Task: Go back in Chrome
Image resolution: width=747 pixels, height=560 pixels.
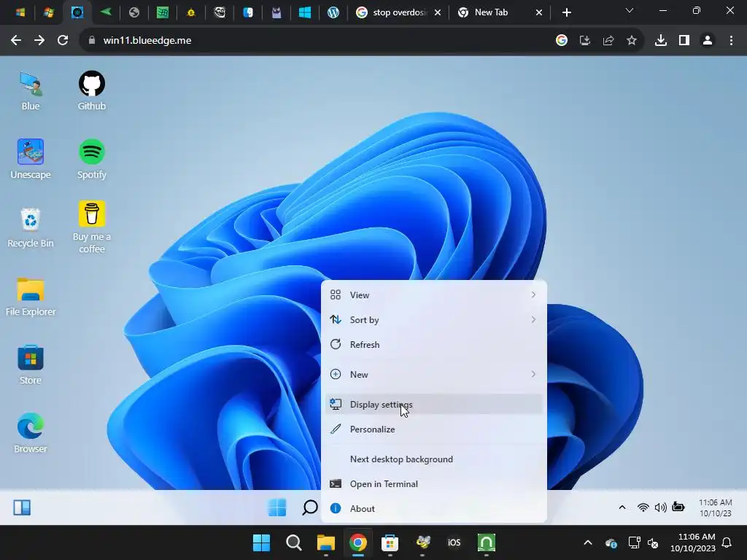Action: pos(16,41)
